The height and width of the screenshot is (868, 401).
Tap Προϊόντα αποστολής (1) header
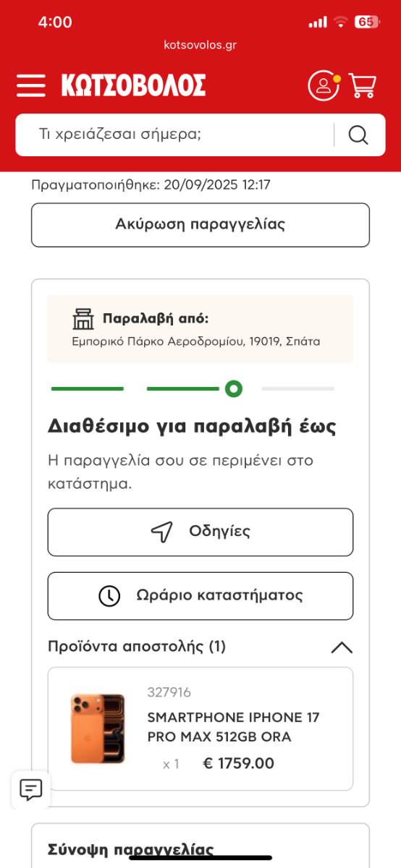(137, 646)
